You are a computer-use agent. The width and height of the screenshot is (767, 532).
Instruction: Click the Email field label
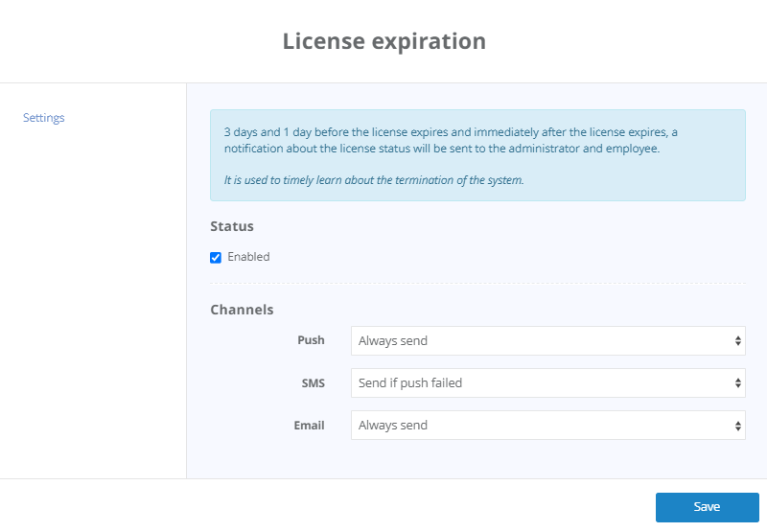click(309, 426)
